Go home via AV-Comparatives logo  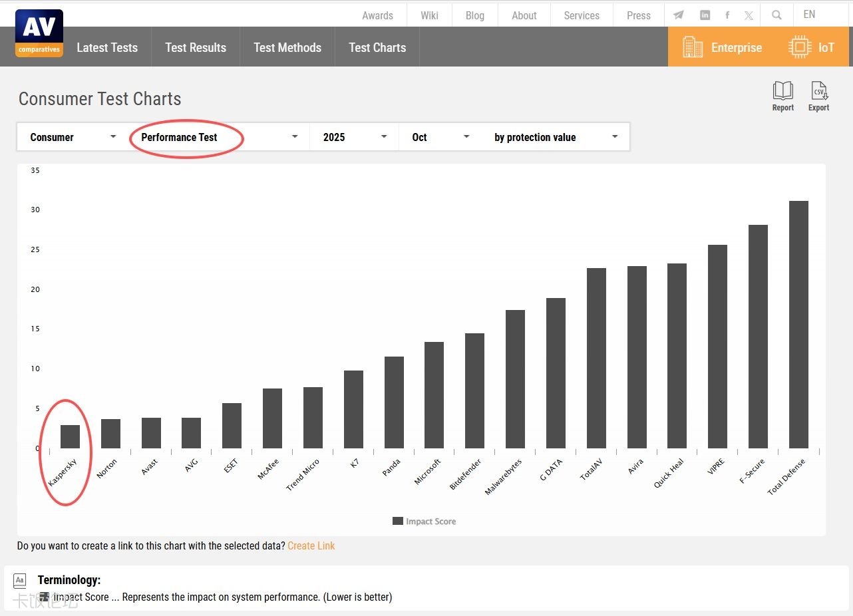click(x=39, y=33)
